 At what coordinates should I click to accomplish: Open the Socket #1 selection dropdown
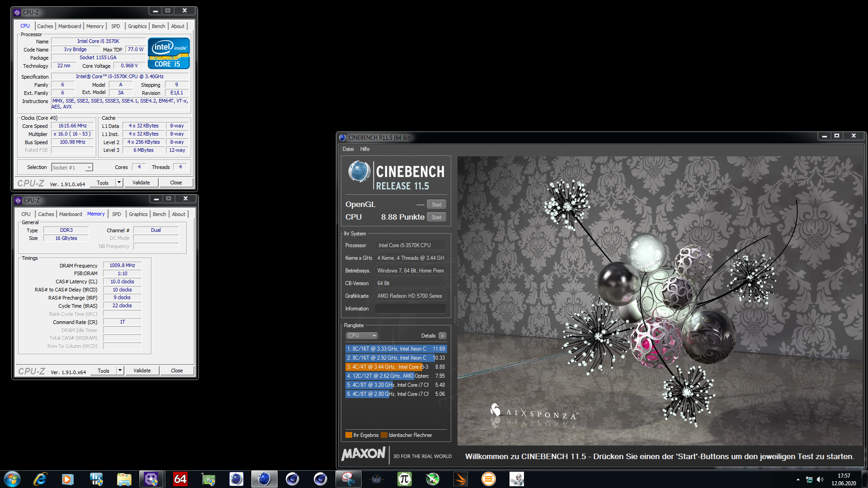tap(72, 167)
